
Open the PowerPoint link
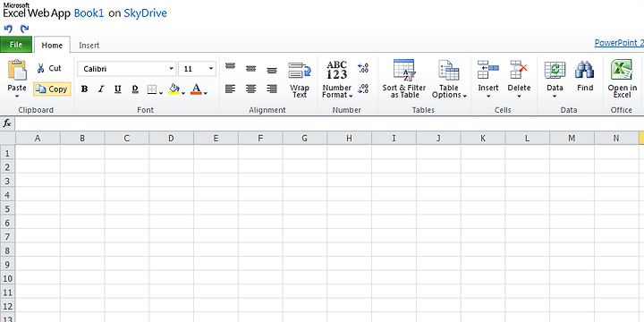tap(619, 43)
